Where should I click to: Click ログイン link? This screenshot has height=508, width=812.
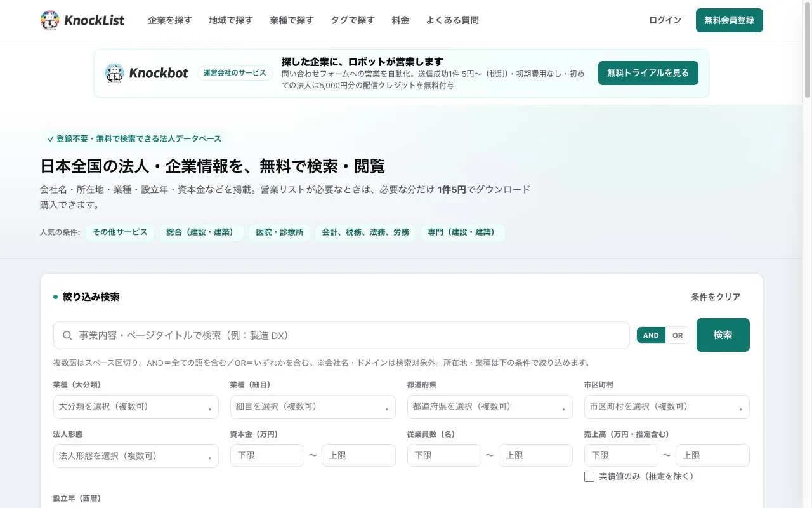tap(665, 20)
